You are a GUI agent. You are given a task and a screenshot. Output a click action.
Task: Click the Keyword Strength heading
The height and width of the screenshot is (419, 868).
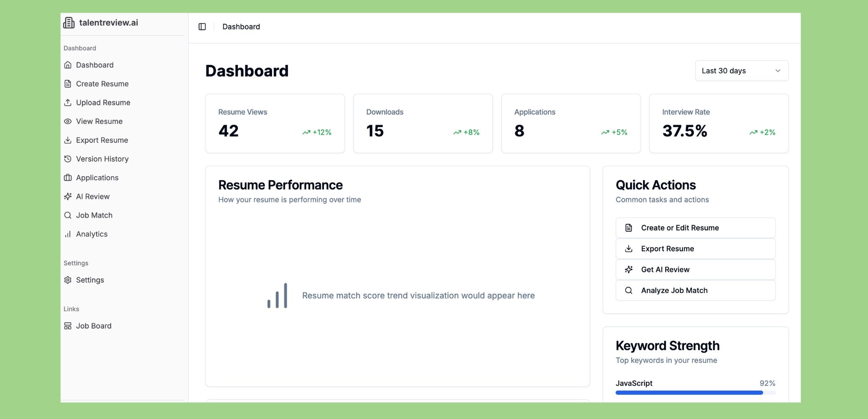point(668,346)
